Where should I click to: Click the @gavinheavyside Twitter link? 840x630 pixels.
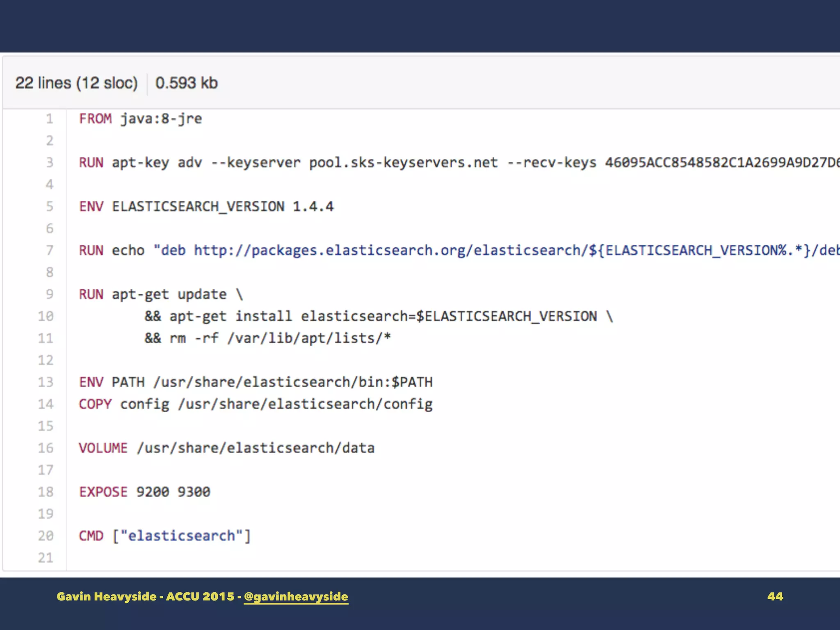(x=296, y=596)
